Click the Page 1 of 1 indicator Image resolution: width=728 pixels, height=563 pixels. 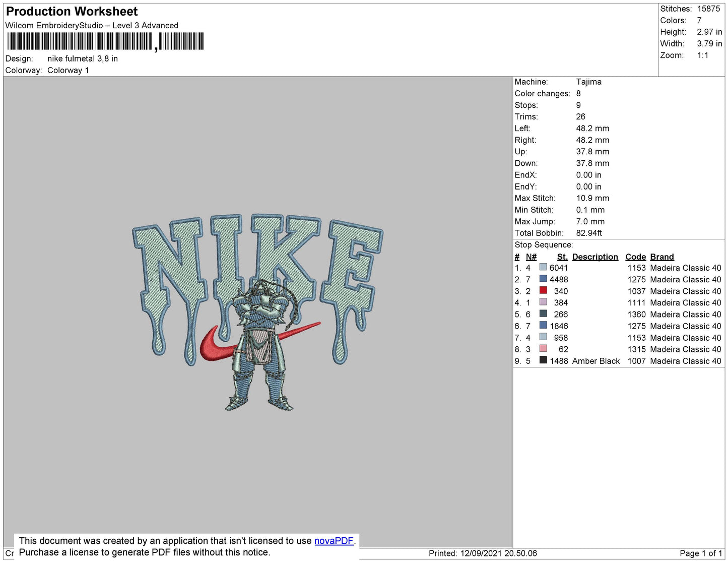pyautogui.click(x=700, y=553)
